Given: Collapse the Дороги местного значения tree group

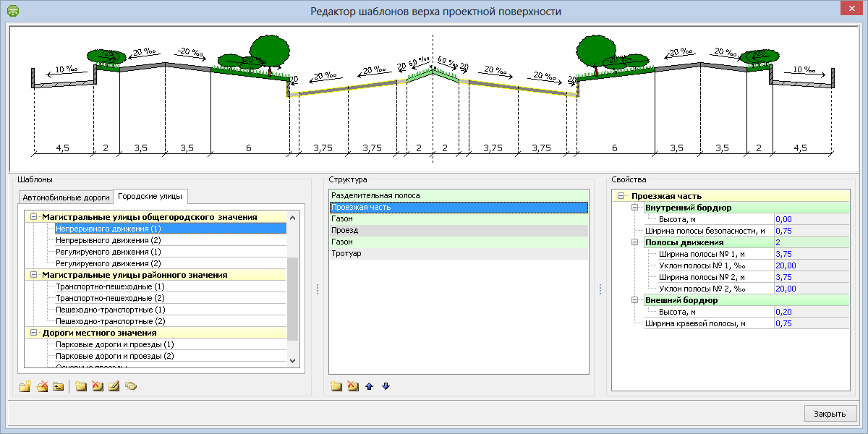Looking at the screenshot, I should [x=33, y=333].
